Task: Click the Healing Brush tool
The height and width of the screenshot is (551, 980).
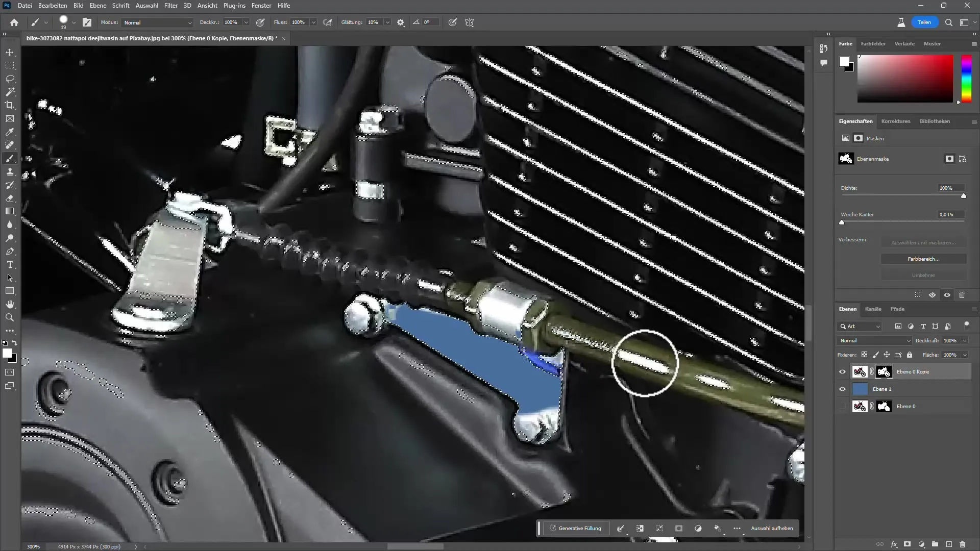Action: tap(9, 145)
